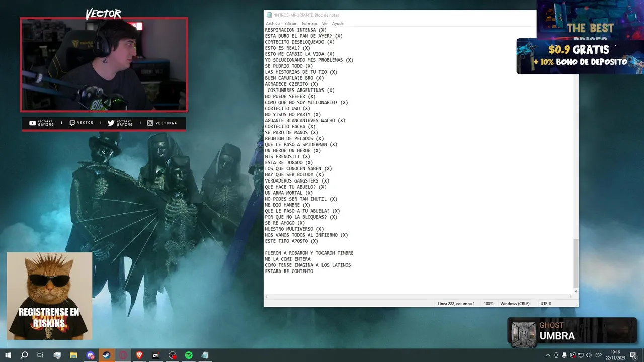Image resolution: width=644 pixels, height=362 pixels.
Task: Click the line 'BUEN CAMUFLAJE BRO (X)'
Action: 294,78
